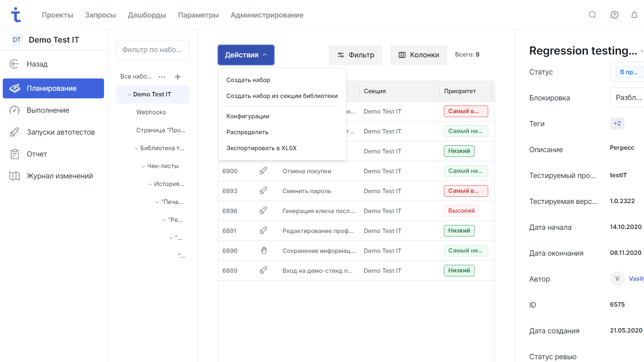Focus the Фильтр по набо... input field
The image size is (644, 362).
pos(153,50)
